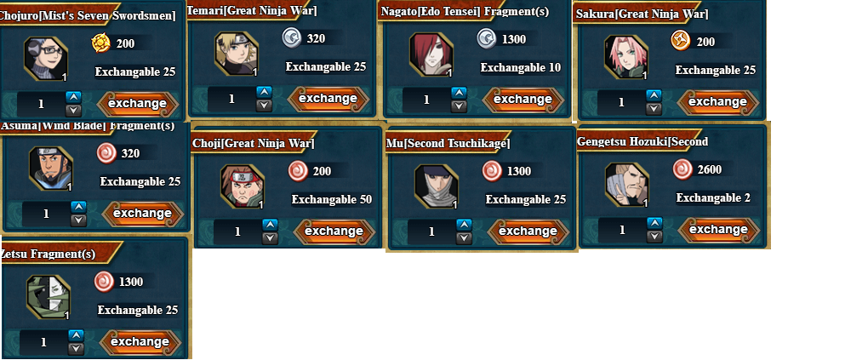Click the quantity field in Choji's card
868x360 pixels.
(238, 231)
